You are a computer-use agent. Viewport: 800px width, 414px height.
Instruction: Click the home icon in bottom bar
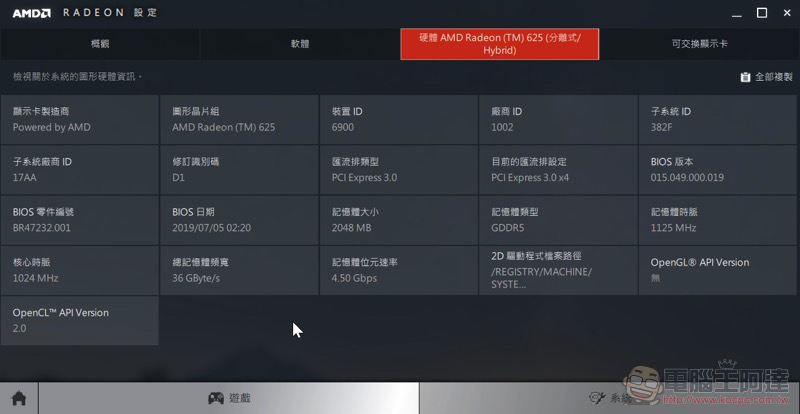point(19,398)
